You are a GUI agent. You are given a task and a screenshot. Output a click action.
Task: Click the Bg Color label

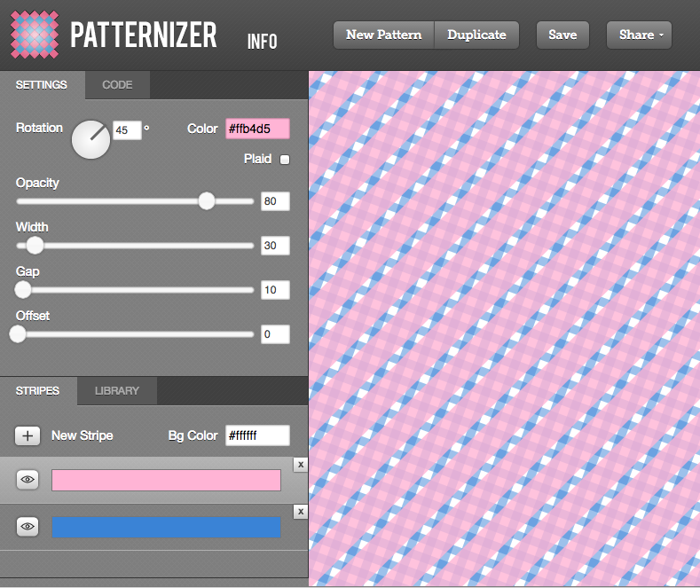pyautogui.click(x=193, y=435)
